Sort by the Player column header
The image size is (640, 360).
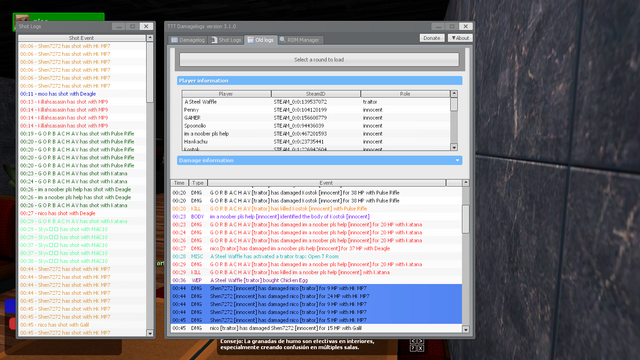pos(226,94)
